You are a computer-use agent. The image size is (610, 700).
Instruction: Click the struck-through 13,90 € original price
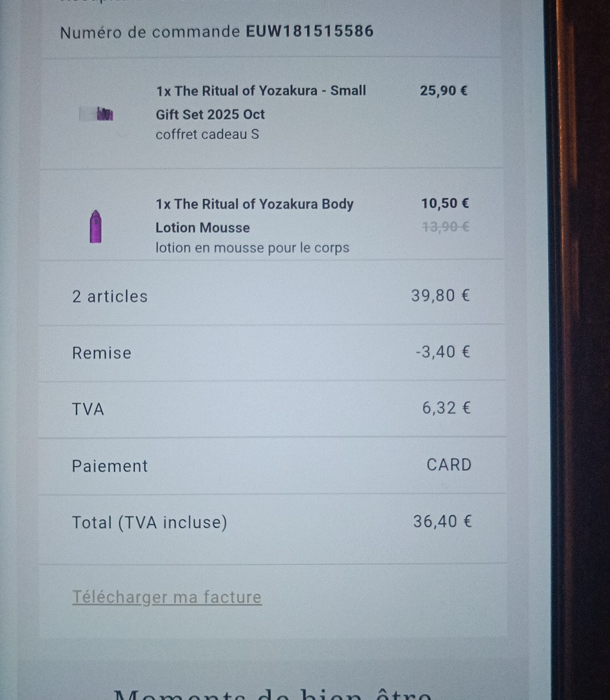click(445, 227)
